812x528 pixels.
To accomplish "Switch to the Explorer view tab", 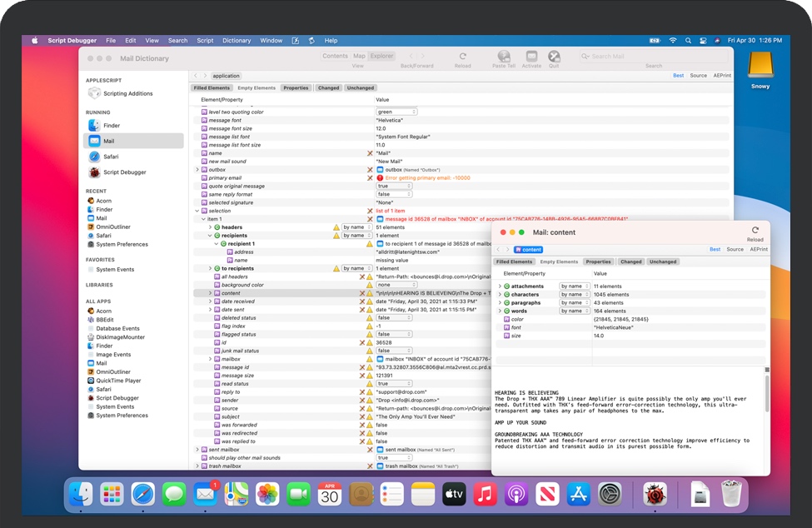I will (382, 56).
